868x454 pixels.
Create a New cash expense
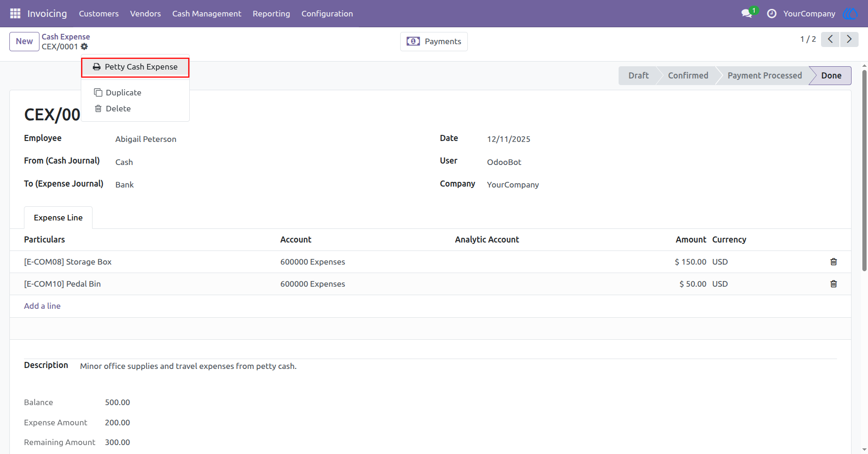pyautogui.click(x=24, y=41)
